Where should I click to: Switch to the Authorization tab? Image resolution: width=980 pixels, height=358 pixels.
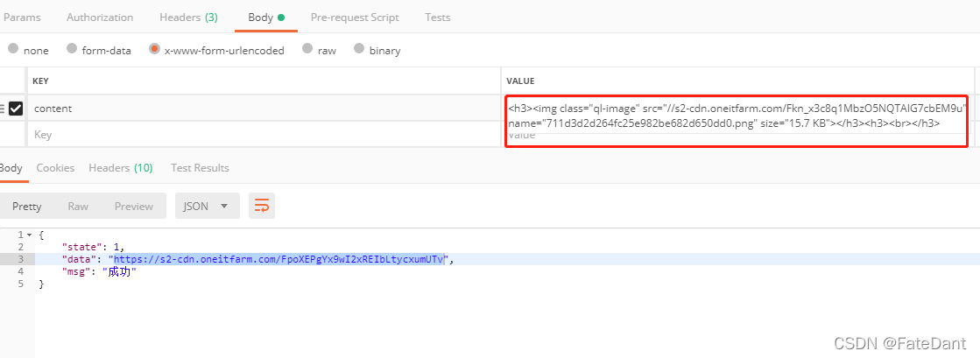[x=100, y=18]
